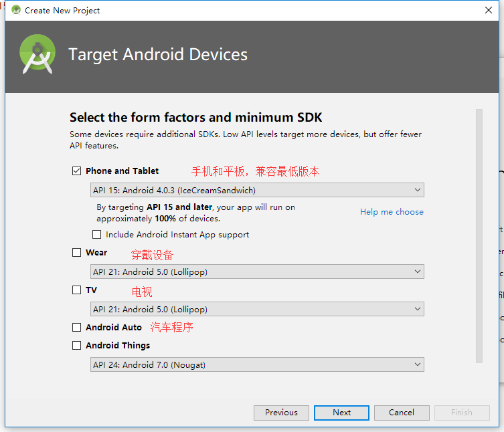The height and width of the screenshot is (432, 504).
Task: Click the Next button
Action: [x=341, y=413]
